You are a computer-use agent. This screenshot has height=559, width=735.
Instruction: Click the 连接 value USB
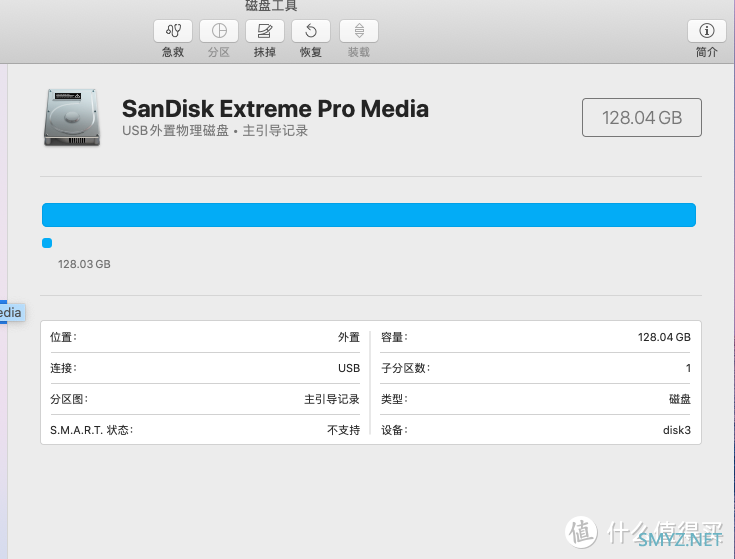click(349, 368)
